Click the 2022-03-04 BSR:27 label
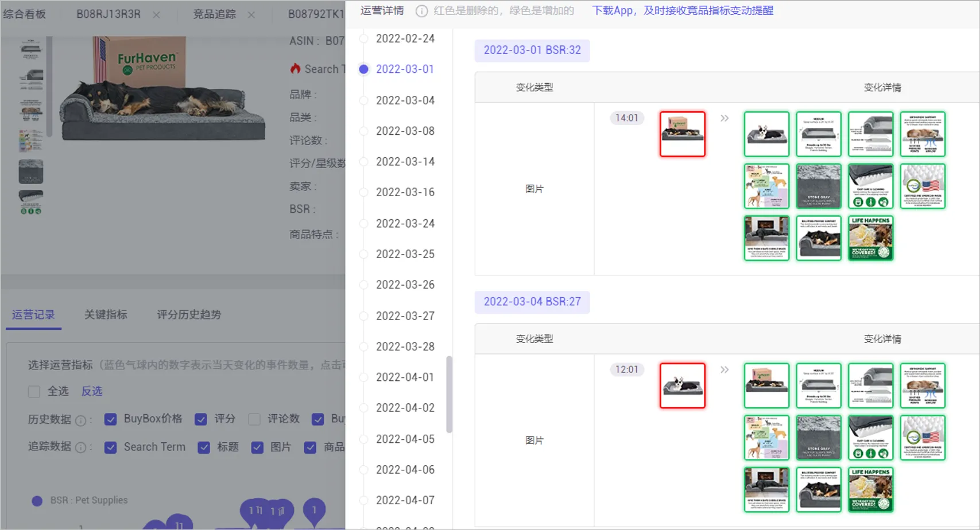 [x=532, y=302]
